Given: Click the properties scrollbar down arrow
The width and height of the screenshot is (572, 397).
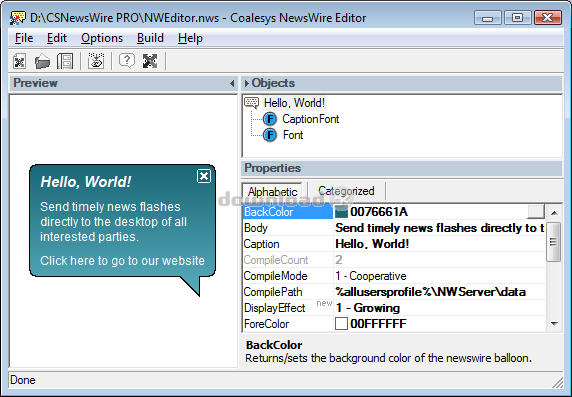Looking at the screenshot, I should tap(554, 324).
